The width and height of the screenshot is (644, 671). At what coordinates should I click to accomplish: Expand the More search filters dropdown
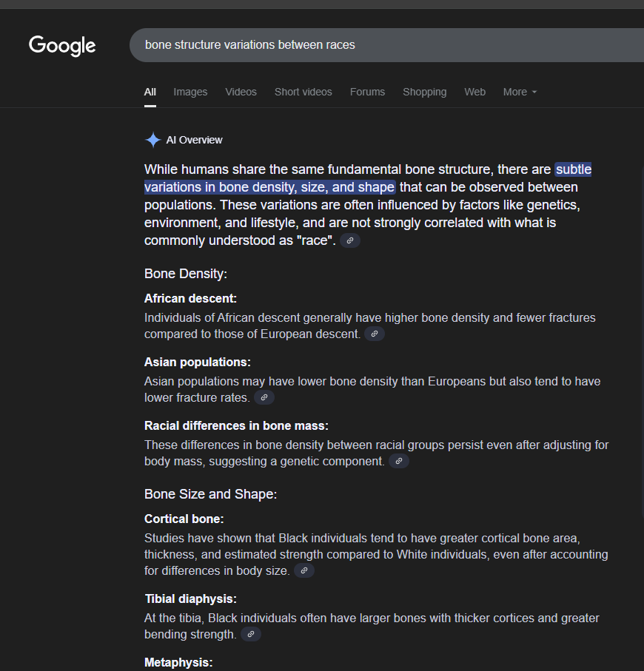pos(520,92)
